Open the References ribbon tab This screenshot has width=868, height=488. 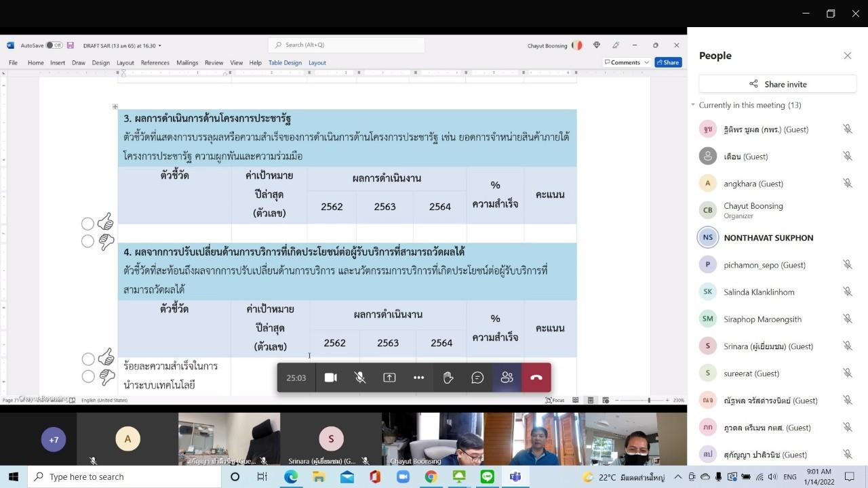coord(155,62)
